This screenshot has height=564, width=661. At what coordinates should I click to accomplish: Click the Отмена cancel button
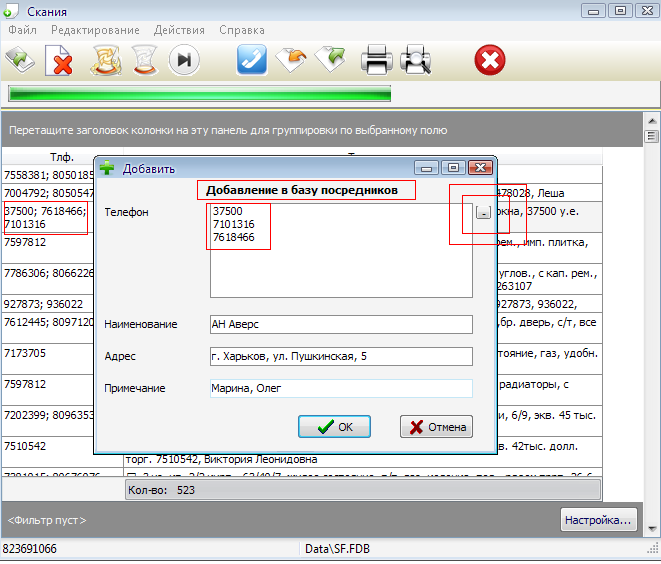click(x=436, y=427)
